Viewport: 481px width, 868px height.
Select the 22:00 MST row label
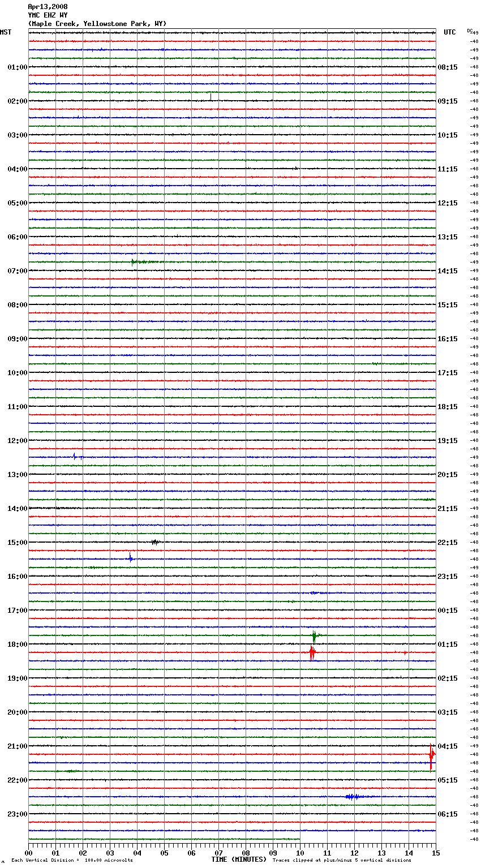18,780
